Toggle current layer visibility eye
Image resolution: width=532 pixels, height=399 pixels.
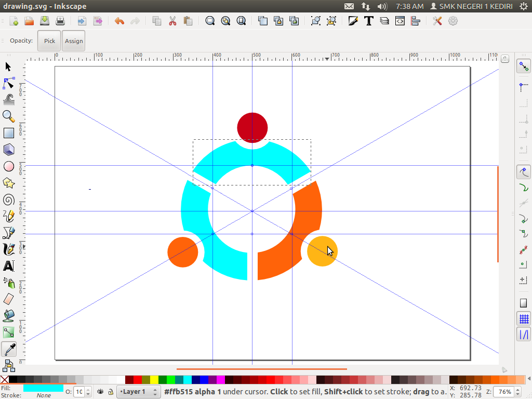100,392
